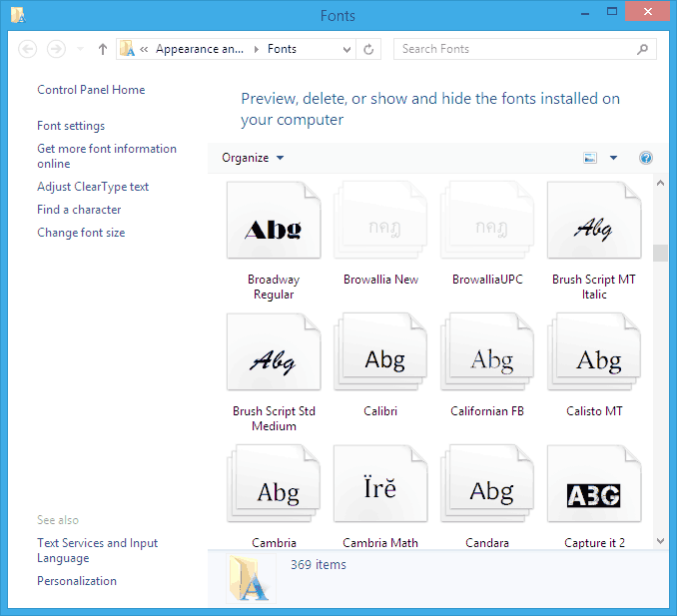Click the Fonts breadcrumb segment

coord(282,49)
